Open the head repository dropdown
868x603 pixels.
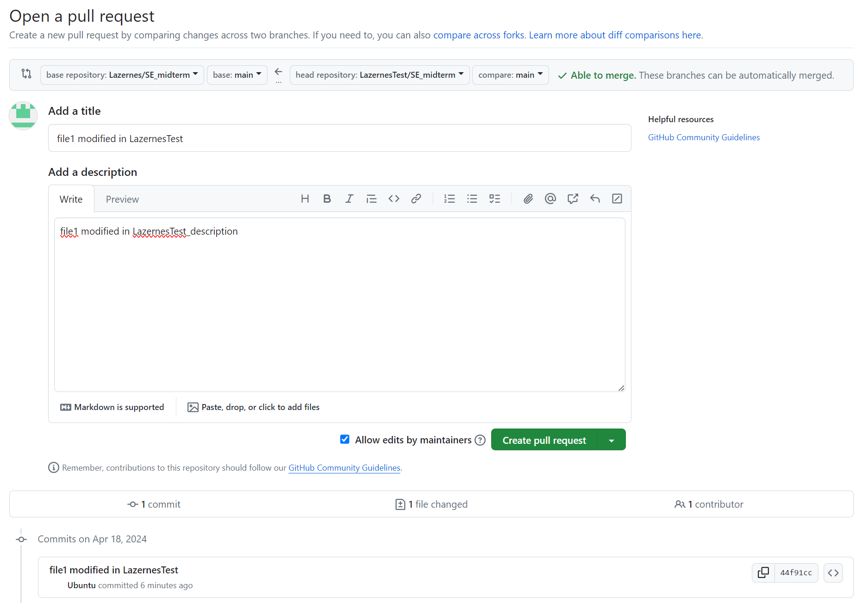pos(380,75)
